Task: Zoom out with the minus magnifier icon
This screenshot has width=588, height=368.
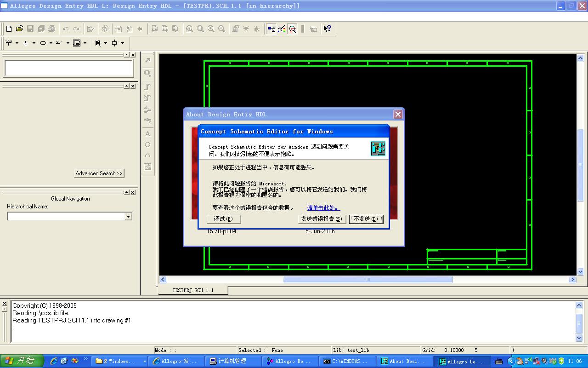Action: (221, 29)
